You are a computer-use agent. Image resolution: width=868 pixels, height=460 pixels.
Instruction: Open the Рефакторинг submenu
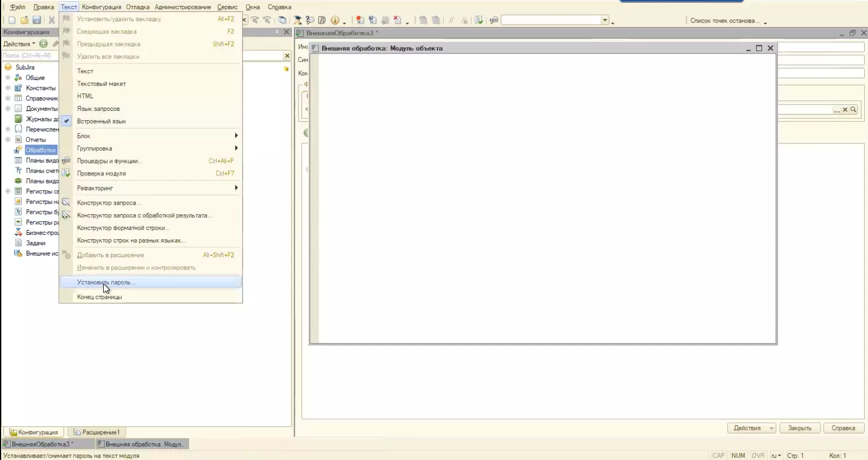[x=151, y=188]
